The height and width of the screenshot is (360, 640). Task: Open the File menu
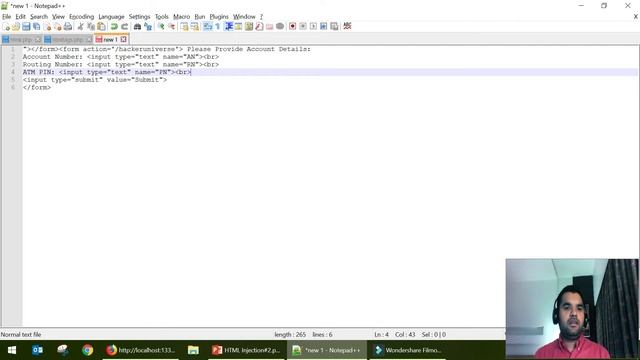pos(7,17)
